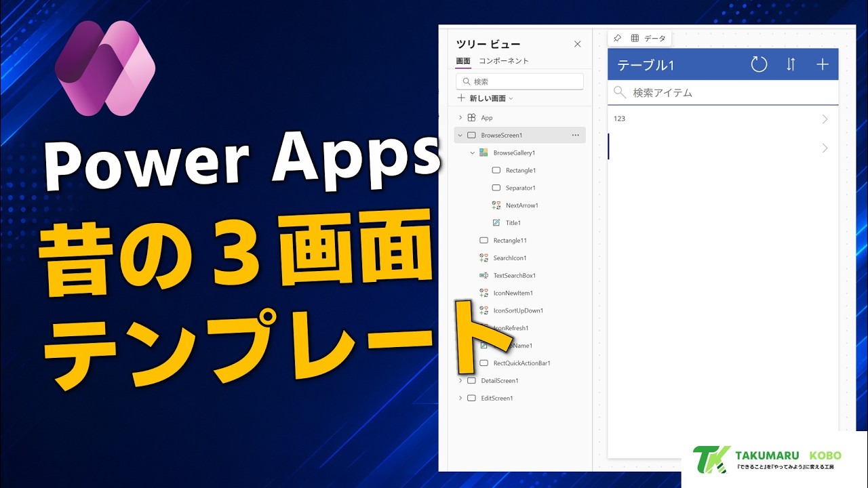The height and width of the screenshot is (488, 868).
Task: Open the データ button above the canvas
Action: coord(648,39)
